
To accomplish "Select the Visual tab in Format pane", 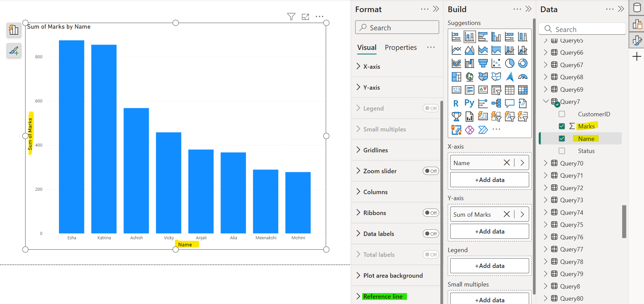I will [x=367, y=47].
